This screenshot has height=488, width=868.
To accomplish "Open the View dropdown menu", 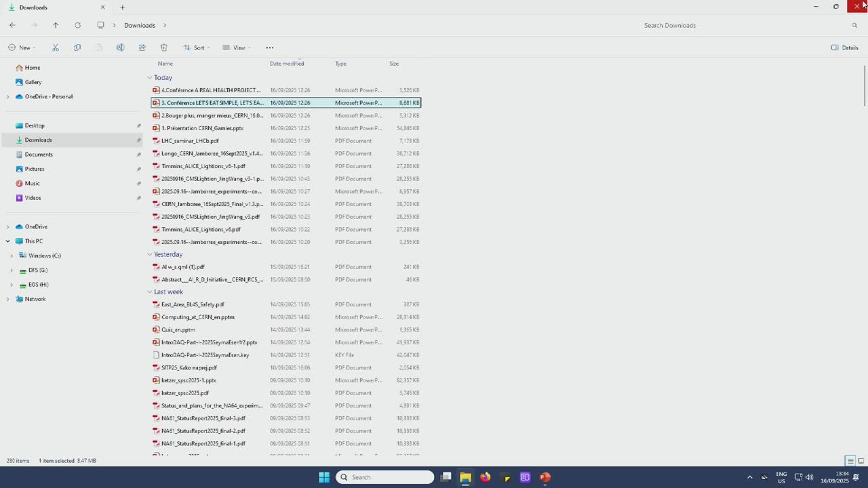I will coord(237,47).
